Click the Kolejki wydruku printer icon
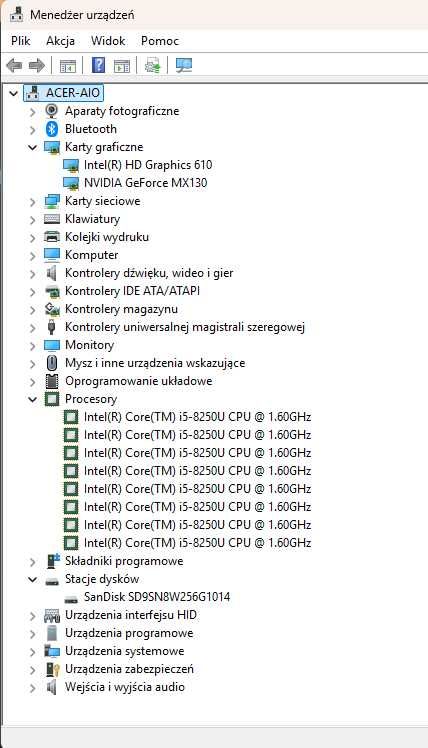Viewport: 428px width, 748px height. [52, 237]
